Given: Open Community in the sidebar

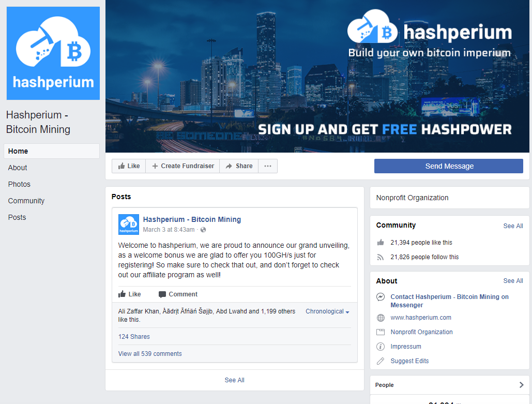Looking at the screenshot, I should [26, 201].
